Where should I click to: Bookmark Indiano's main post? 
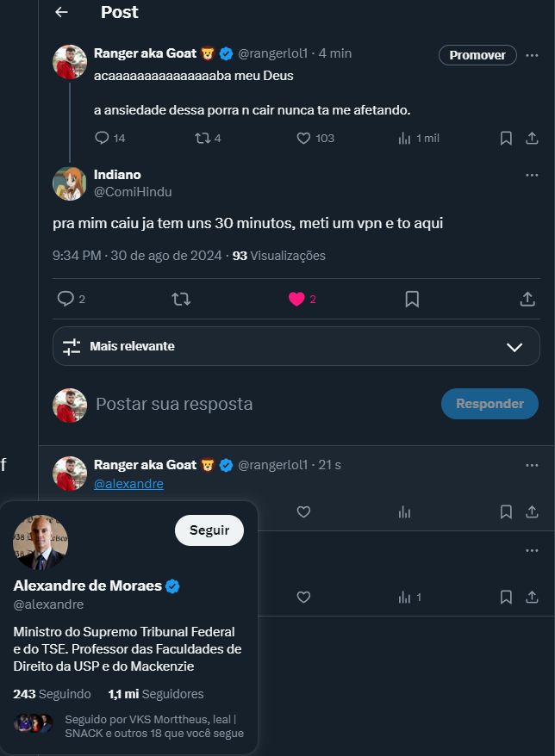pos(412,299)
